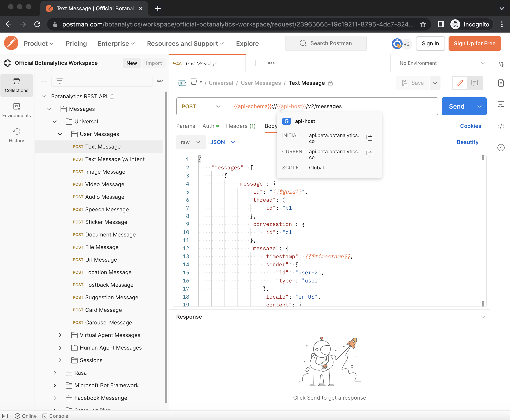The width and height of the screenshot is (510, 420).
Task: Open the Enterprise menu
Action: click(x=116, y=44)
